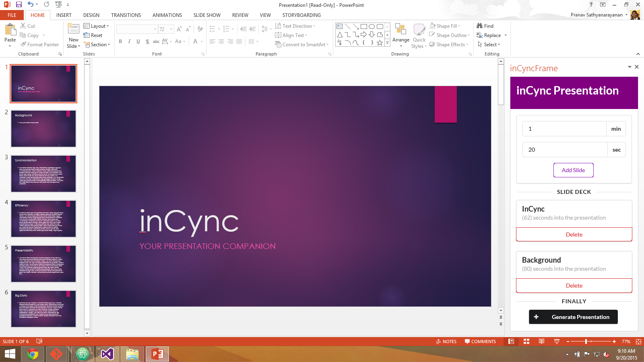
Task: Click Convert to SmartArt command
Action: click(x=302, y=44)
